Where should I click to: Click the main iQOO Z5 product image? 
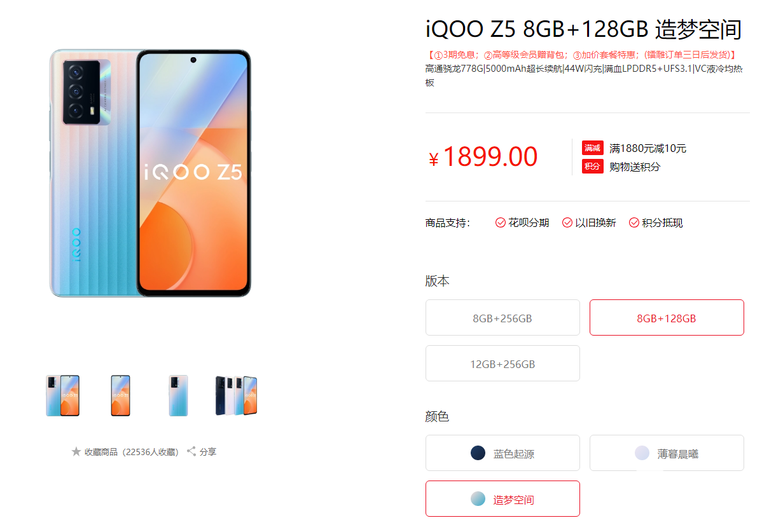tap(150, 173)
